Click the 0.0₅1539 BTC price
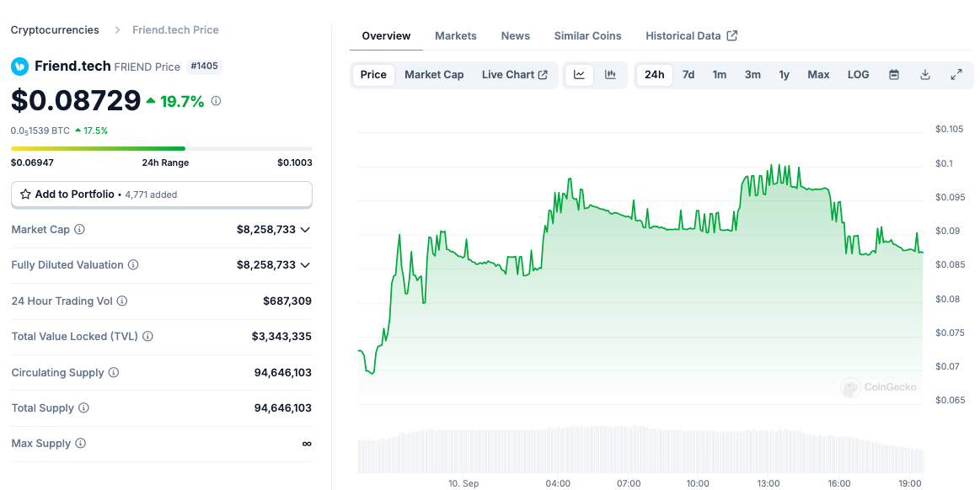This screenshot has height=490, width=980. (40, 131)
